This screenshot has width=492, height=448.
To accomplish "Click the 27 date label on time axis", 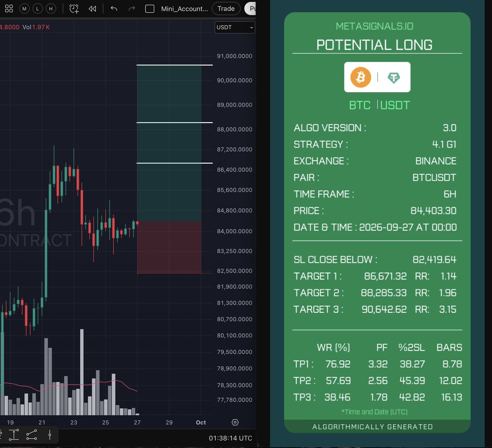I will (x=137, y=423).
